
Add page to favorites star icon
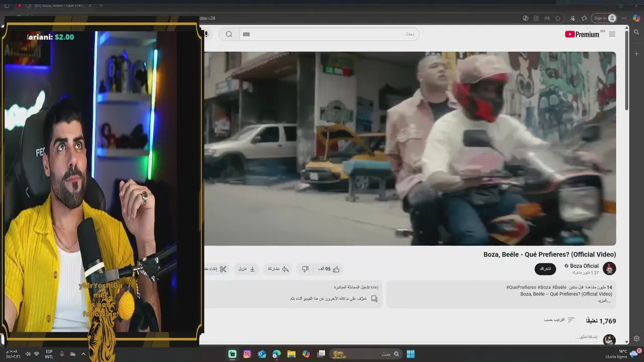click(558, 18)
